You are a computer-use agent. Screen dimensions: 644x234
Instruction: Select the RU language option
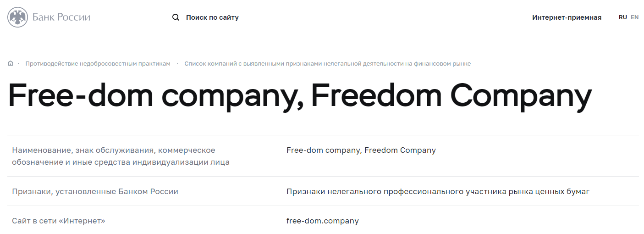tap(622, 17)
